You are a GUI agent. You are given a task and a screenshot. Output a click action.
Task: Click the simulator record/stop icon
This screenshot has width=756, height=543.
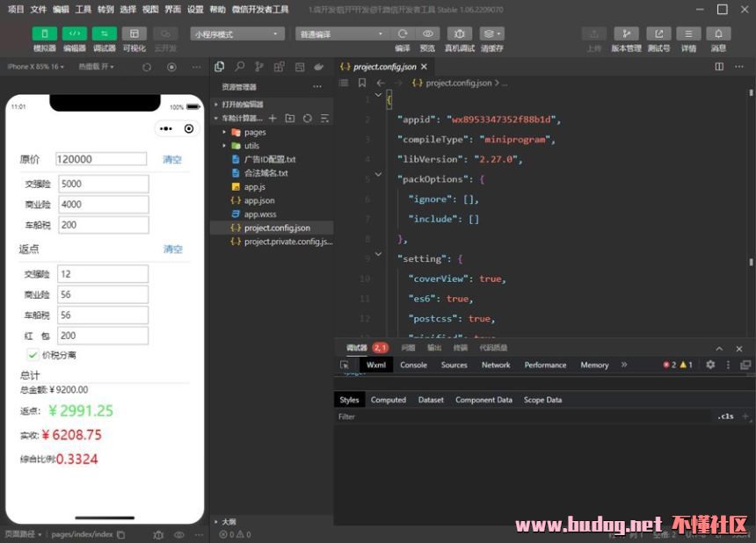point(171,68)
